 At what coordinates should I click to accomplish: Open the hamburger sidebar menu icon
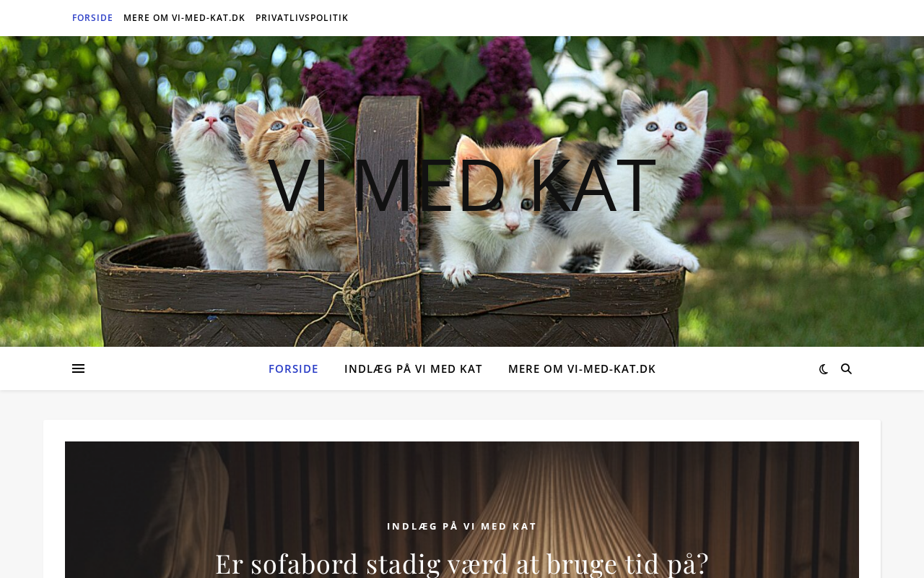[78, 368]
